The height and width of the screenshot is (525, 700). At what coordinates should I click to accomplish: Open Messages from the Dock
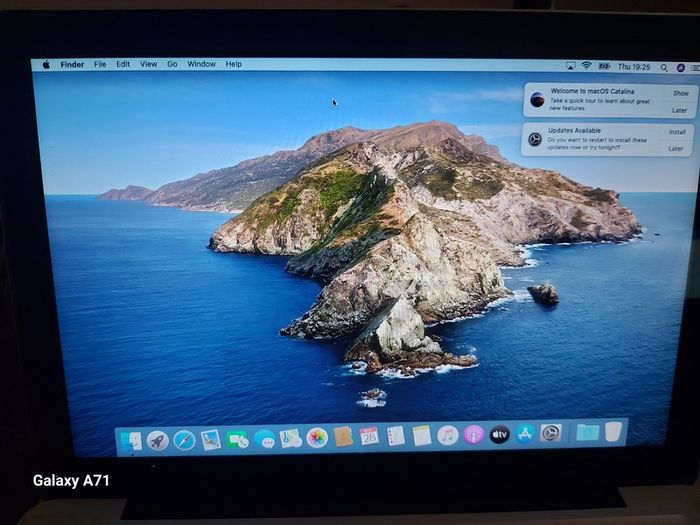coord(265,439)
